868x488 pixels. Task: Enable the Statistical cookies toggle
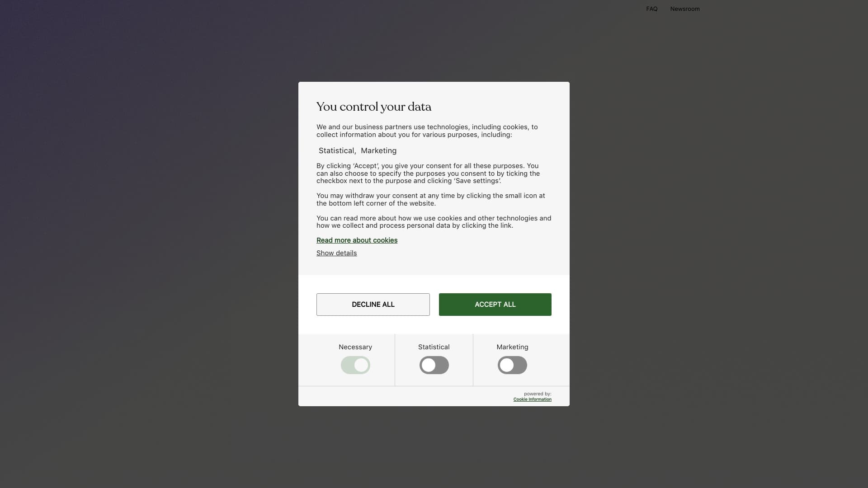pos(434,365)
